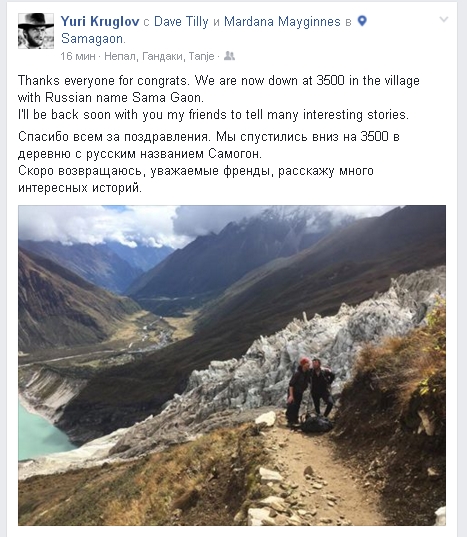
Task: Click the 'Спасибо всем за поздравления' paragraph
Action: [209, 145]
